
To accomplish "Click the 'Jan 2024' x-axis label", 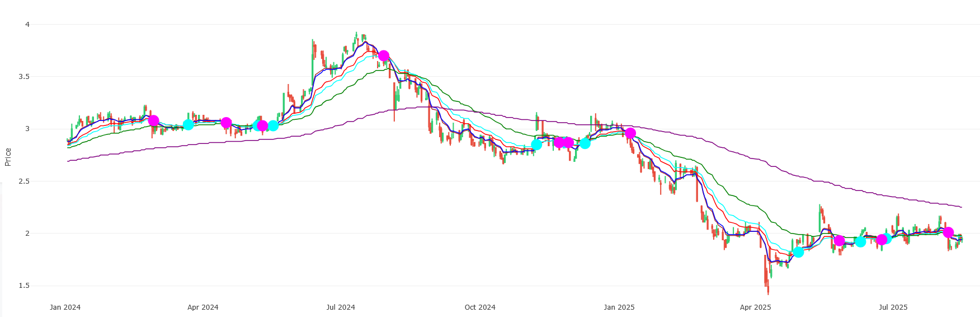I will (65, 307).
